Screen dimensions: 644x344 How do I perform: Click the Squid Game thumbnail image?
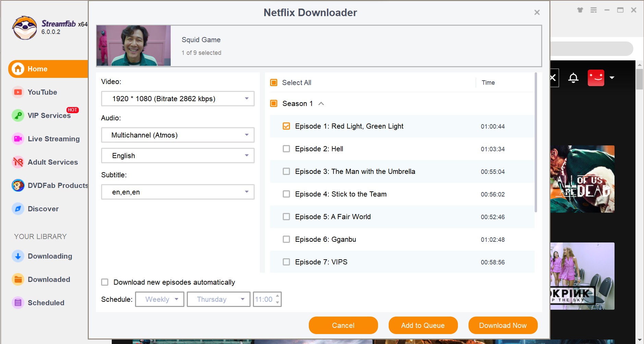(x=134, y=46)
